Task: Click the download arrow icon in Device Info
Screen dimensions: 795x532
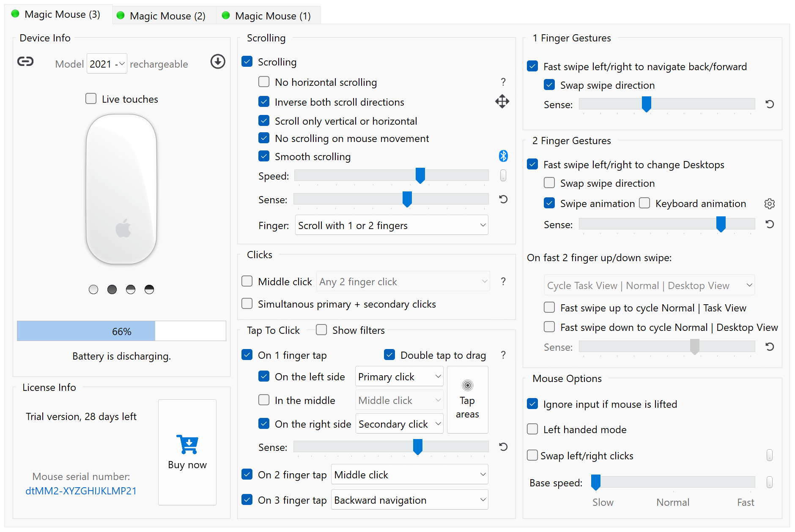Action: coord(218,62)
